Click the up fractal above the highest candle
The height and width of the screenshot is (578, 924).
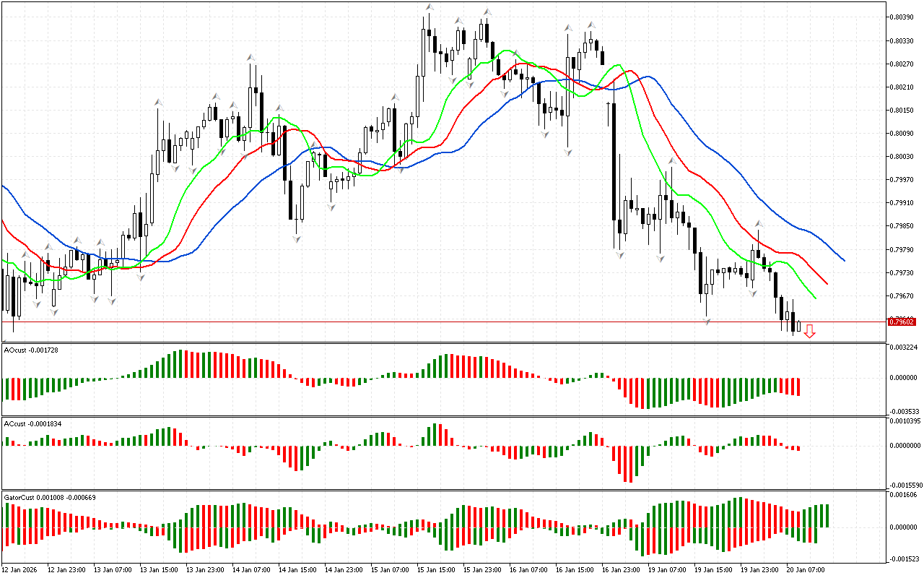[x=429, y=7]
